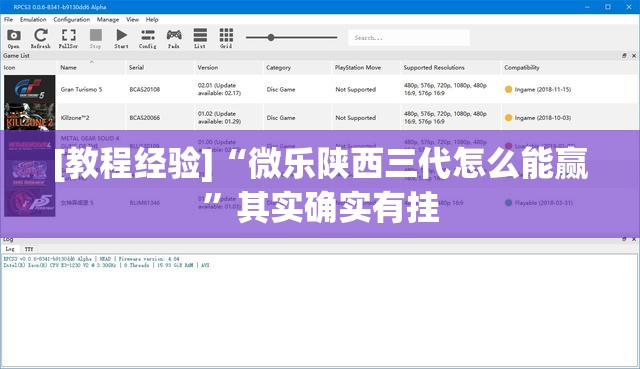Refresh the game list
The height and width of the screenshot is (369, 640).
coord(40,38)
